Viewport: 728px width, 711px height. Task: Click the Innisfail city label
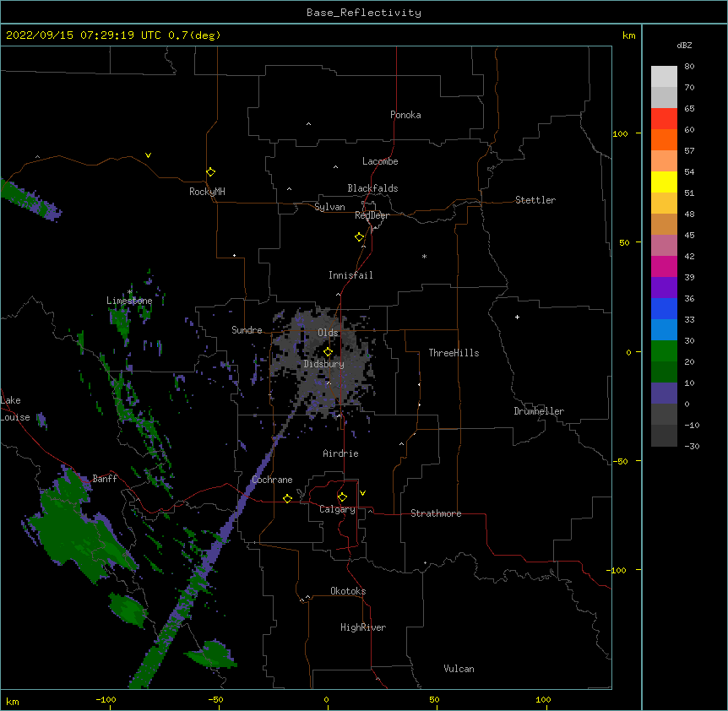[350, 275]
